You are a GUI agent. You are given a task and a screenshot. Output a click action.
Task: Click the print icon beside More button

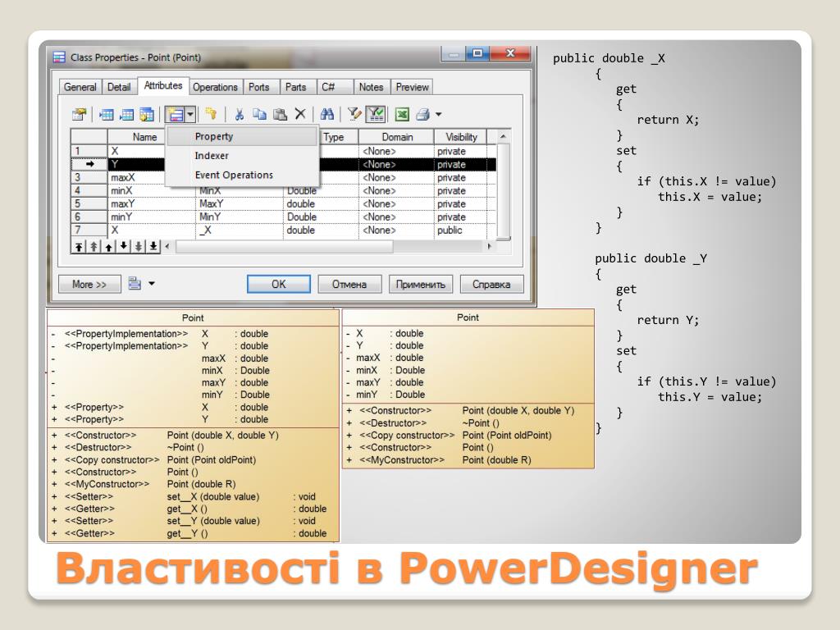(x=135, y=284)
